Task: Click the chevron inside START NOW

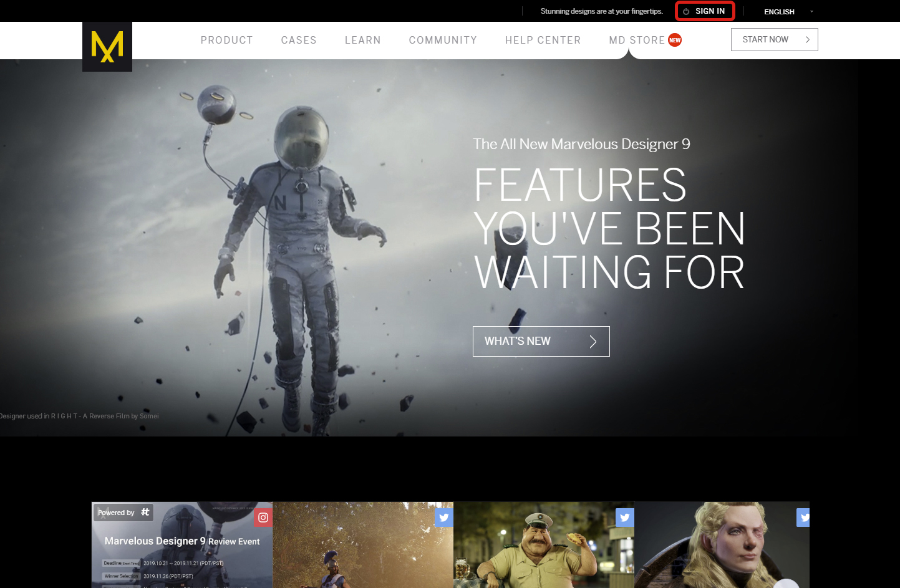Action: (808, 39)
